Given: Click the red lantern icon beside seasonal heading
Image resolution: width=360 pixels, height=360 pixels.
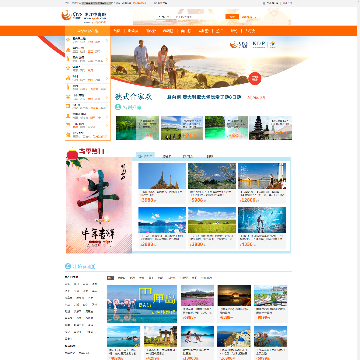Looking at the screenshot, I should [x=72, y=154].
